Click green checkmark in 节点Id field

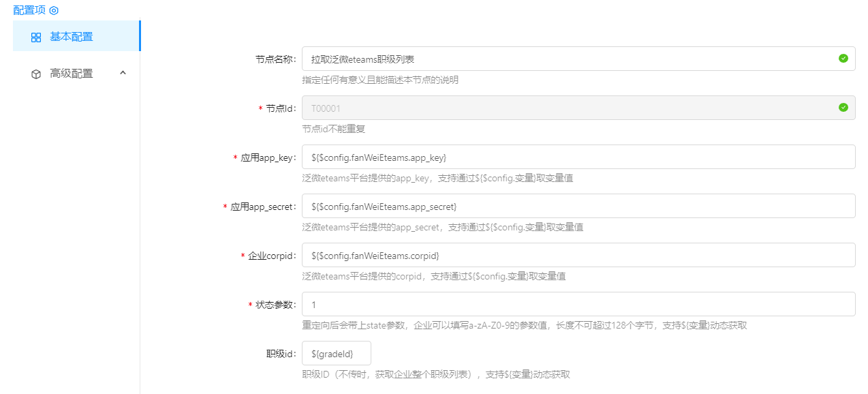pyautogui.click(x=843, y=108)
